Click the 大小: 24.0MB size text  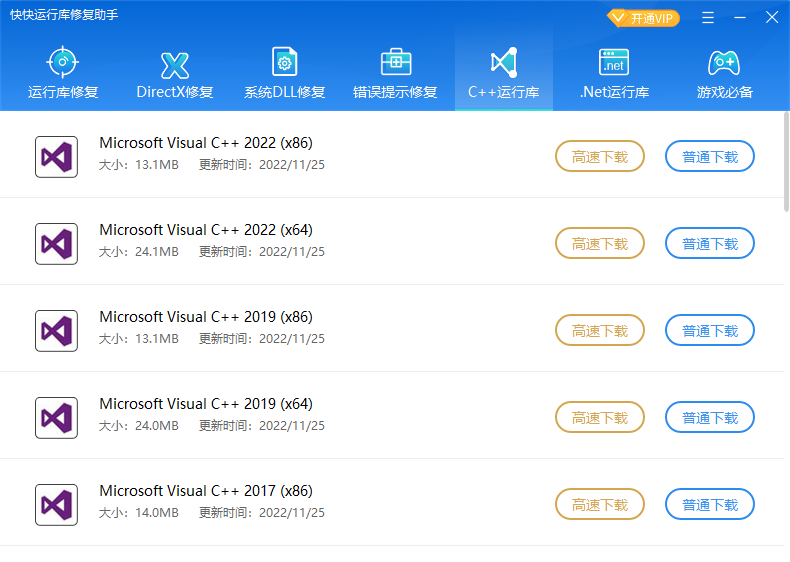click(139, 426)
